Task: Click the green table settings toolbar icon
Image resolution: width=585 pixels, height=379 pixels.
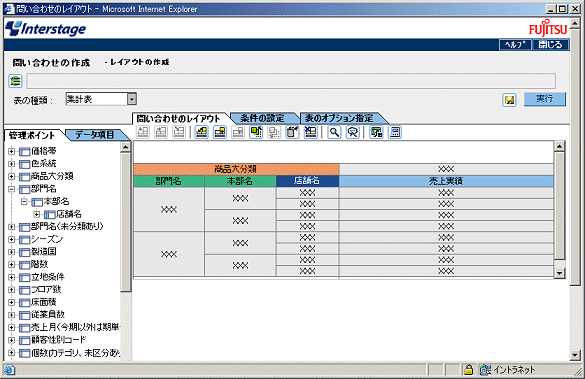Action: pos(376,132)
